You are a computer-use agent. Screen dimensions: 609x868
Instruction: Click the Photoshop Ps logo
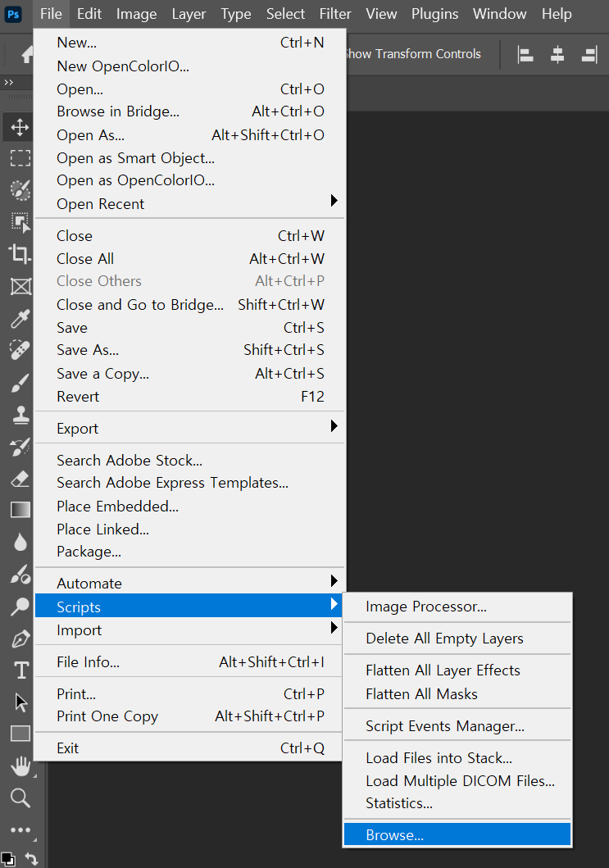coord(13,14)
